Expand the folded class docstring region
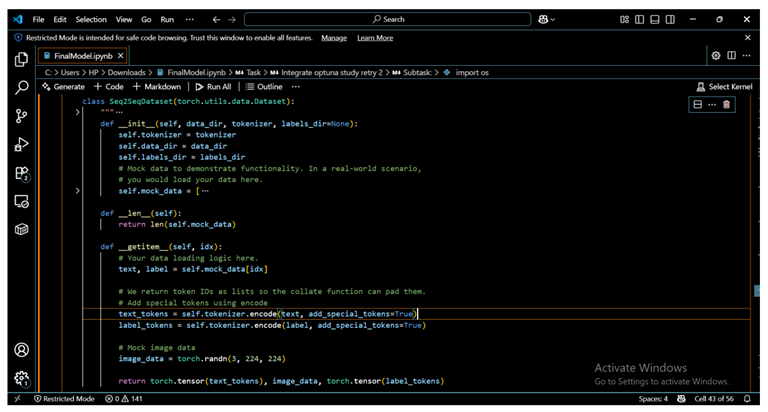768x412 pixels. 78,112
